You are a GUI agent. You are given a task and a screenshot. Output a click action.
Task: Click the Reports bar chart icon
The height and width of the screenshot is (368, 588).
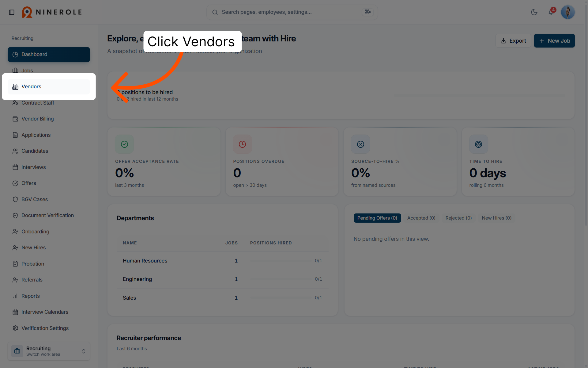pyautogui.click(x=15, y=296)
